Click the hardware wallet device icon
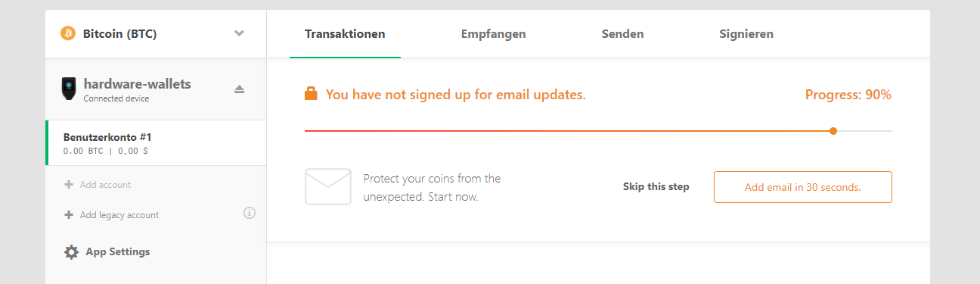 click(x=68, y=89)
